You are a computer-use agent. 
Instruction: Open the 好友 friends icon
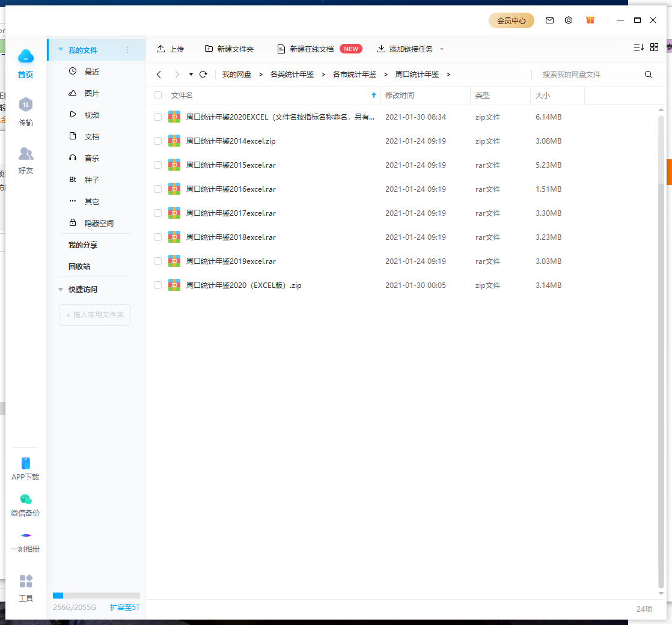point(26,154)
